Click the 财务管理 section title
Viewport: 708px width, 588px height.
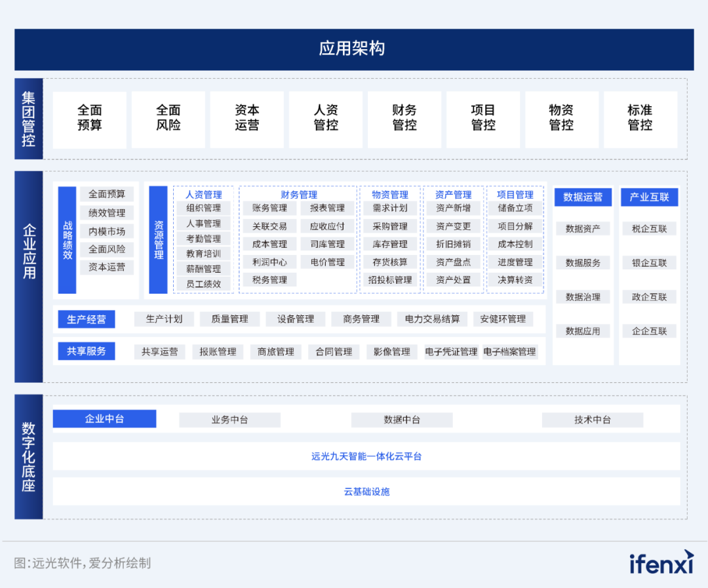298,195
